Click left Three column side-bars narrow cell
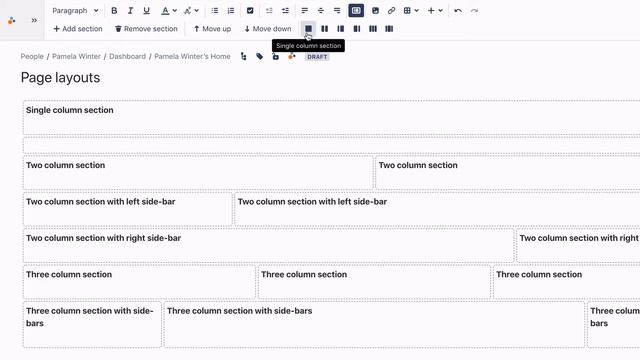The width and height of the screenshot is (640, 360). click(92, 324)
